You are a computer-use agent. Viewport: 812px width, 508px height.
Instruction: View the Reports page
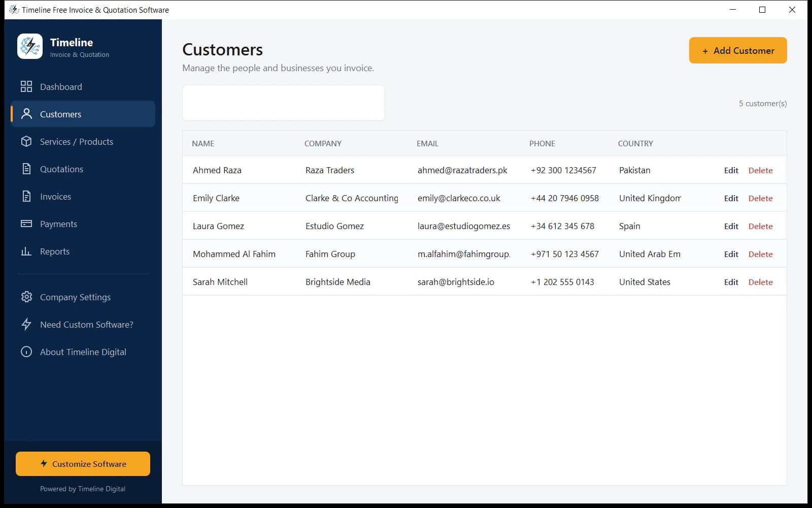pos(83,251)
